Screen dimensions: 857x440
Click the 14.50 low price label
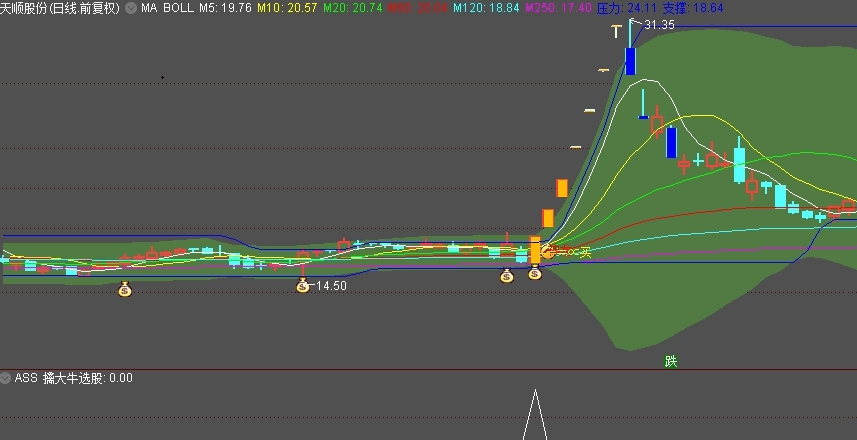click(x=331, y=285)
